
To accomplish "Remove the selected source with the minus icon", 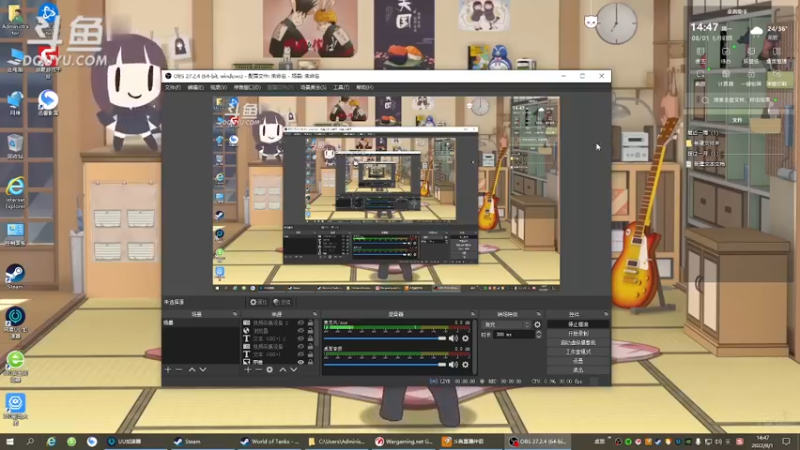I will [x=259, y=369].
